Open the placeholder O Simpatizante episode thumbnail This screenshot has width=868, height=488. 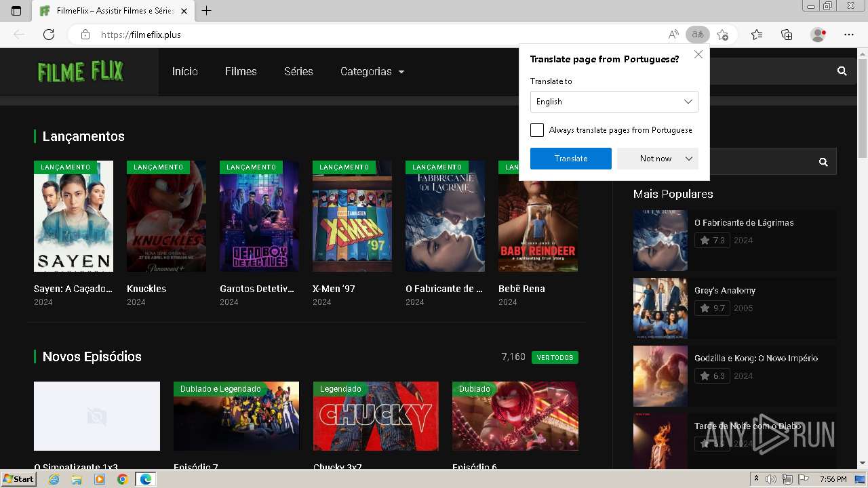97,416
